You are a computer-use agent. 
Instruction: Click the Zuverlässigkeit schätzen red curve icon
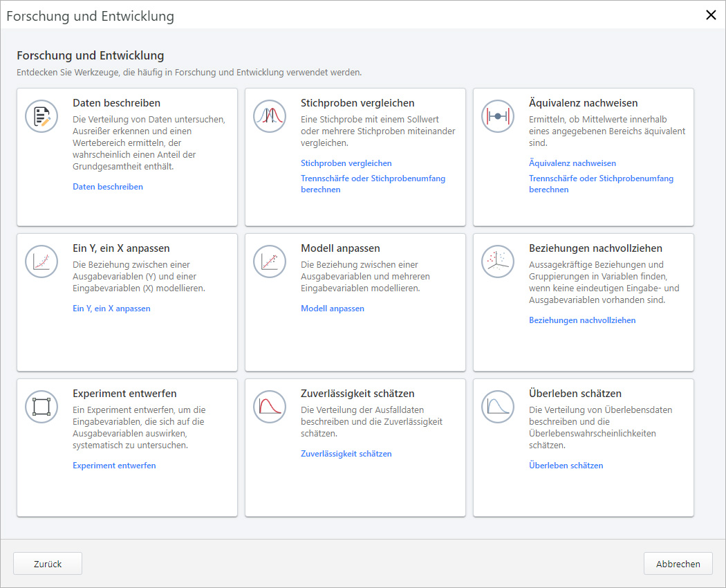point(270,407)
